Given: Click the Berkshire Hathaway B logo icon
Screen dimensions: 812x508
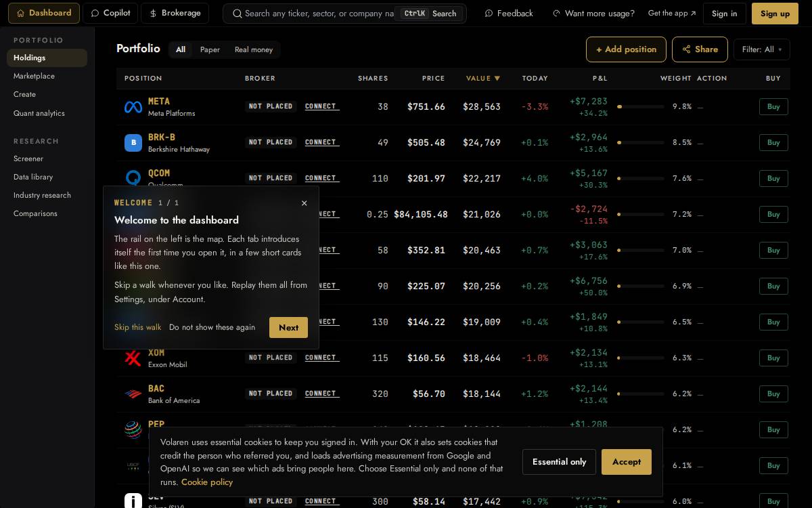Looking at the screenshot, I should pyautogui.click(x=133, y=142).
